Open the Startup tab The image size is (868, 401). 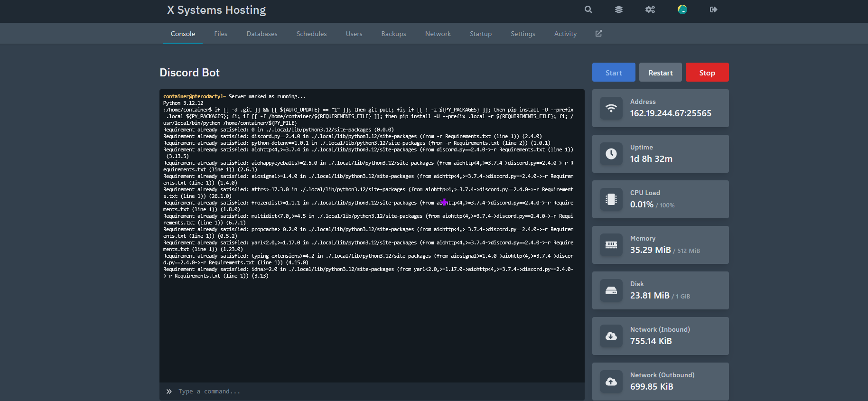pyautogui.click(x=481, y=34)
